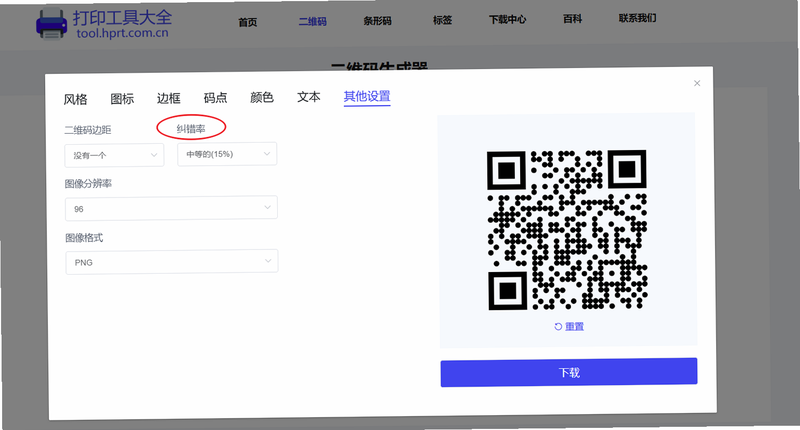Click the 图像分辨率 label
The height and width of the screenshot is (430, 800).
pyautogui.click(x=88, y=184)
